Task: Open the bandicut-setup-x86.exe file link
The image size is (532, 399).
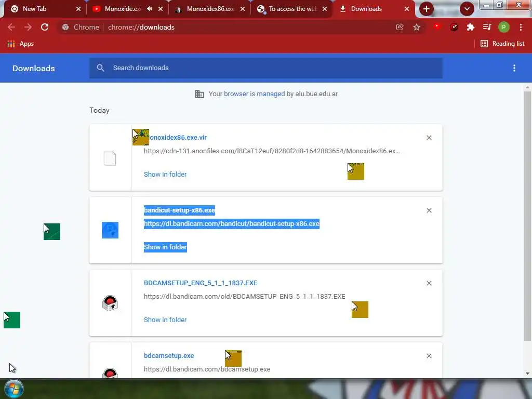Action: [179, 210]
